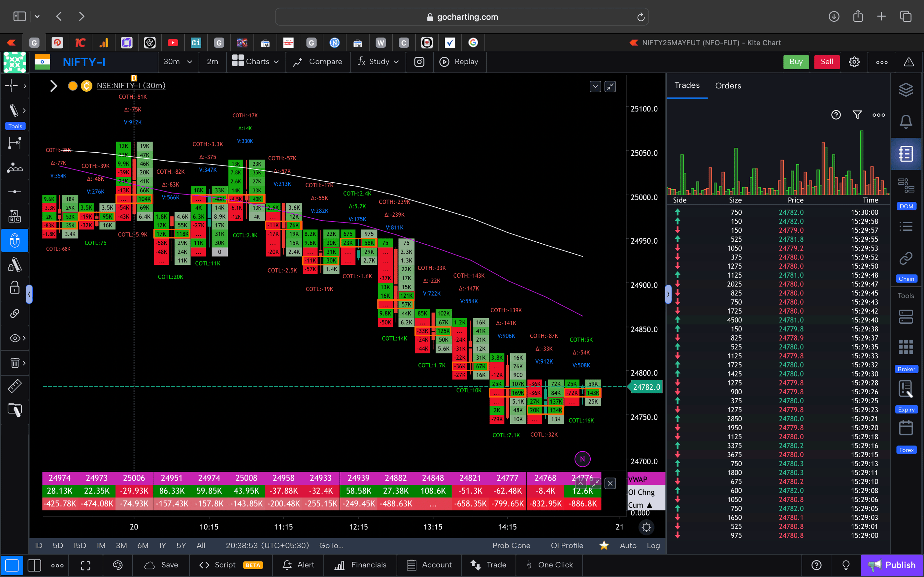Select the Magnet snapping tool
Viewport: 924px width, 577px height.
(15, 240)
